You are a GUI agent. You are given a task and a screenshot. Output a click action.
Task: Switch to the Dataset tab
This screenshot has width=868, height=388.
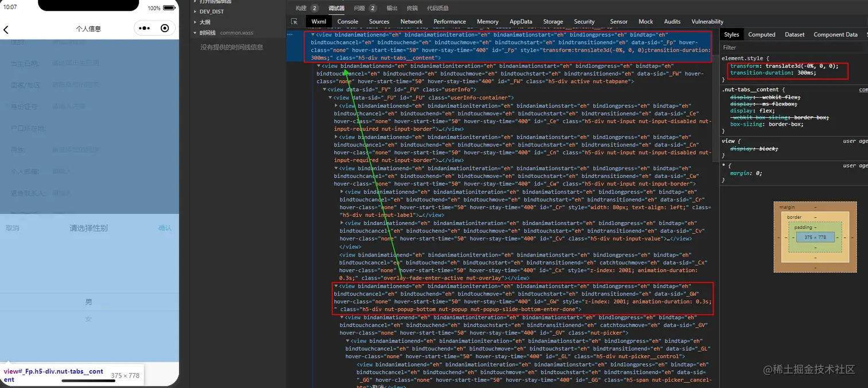coord(795,34)
